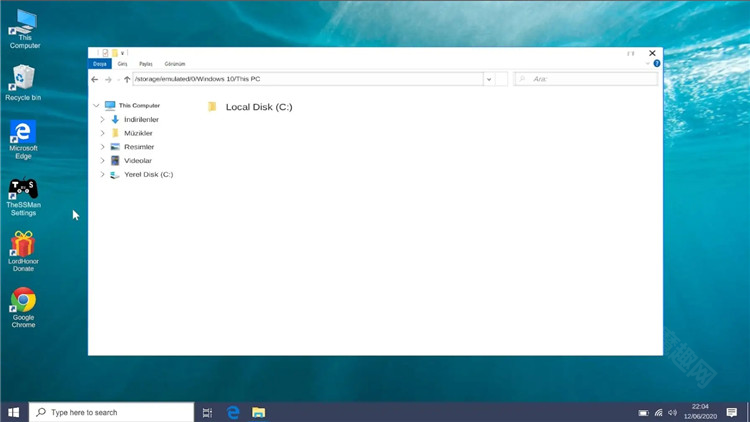Expand the Müzikler folder arrow
The height and width of the screenshot is (422, 750).
click(x=102, y=133)
